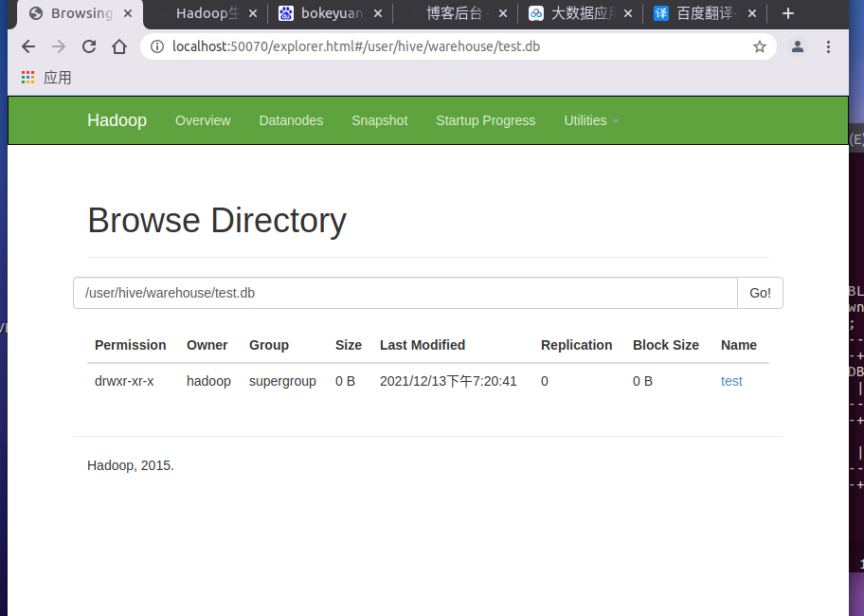This screenshot has width=864, height=616.
Task: Click the Replication column header
Action: (x=576, y=345)
